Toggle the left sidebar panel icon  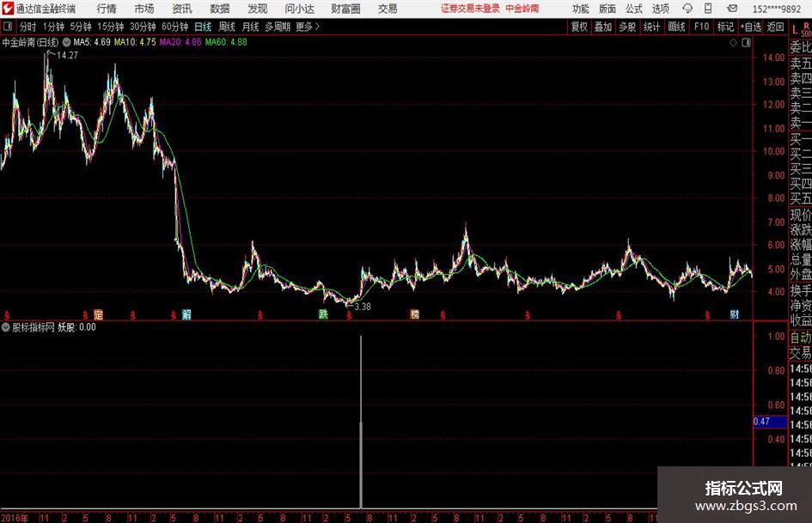pyautogui.click(x=7, y=26)
